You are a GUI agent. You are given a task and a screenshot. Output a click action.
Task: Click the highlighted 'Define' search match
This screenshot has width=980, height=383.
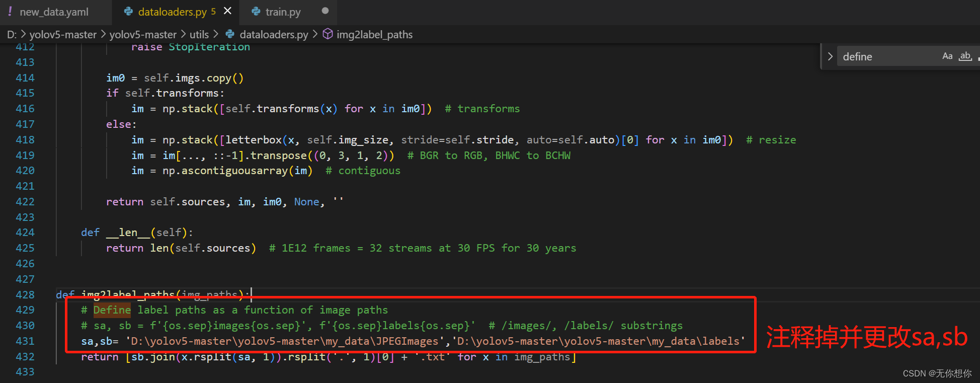112,310
